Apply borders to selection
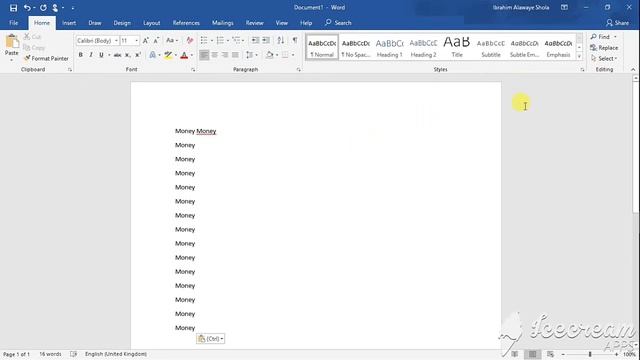Screen dimensions: 640x360 [x=285, y=55]
